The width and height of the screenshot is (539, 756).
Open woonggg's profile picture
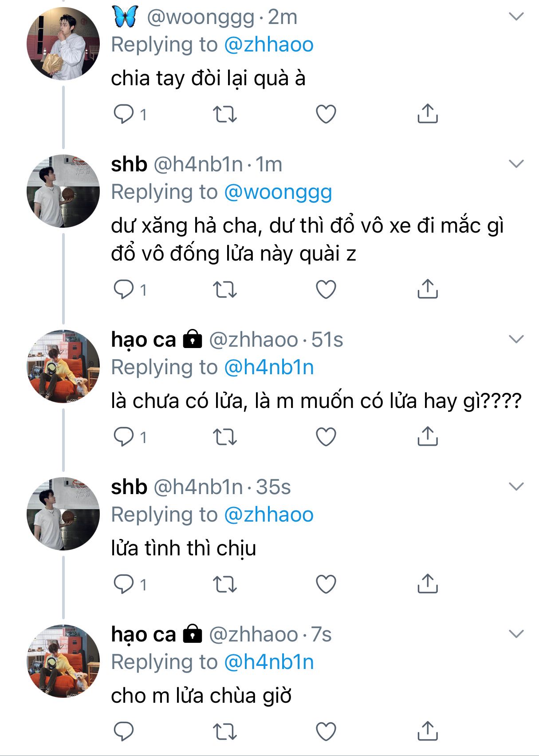pyautogui.click(x=63, y=44)
